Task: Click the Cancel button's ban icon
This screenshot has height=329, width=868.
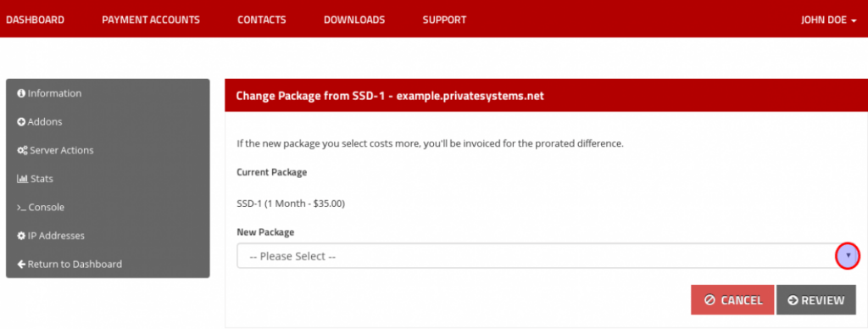Action: pyautogui.click(x=709, y=300)
